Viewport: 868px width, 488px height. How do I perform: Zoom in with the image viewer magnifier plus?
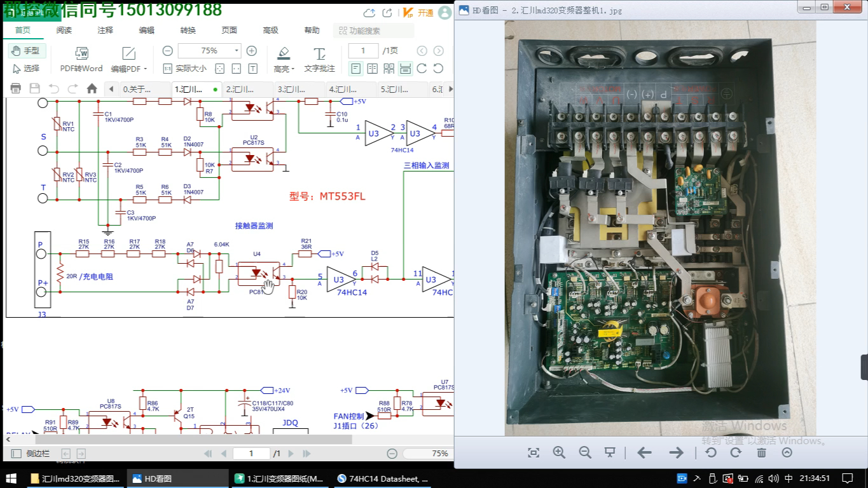point(559,452)
